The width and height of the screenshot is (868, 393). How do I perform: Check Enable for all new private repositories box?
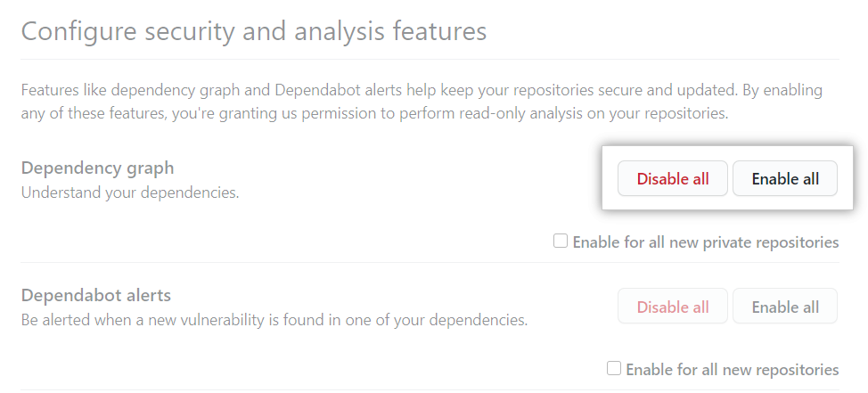pyautogui.click(x=561, y=241)
